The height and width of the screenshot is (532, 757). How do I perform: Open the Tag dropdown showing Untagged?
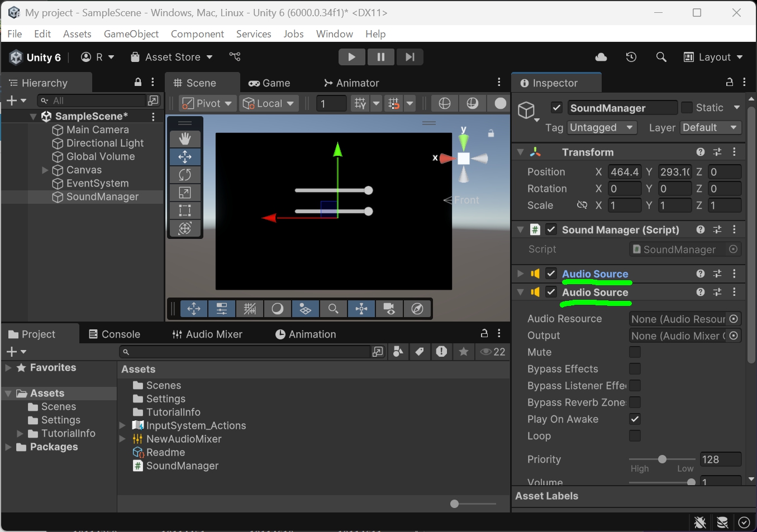click(602, 127)
